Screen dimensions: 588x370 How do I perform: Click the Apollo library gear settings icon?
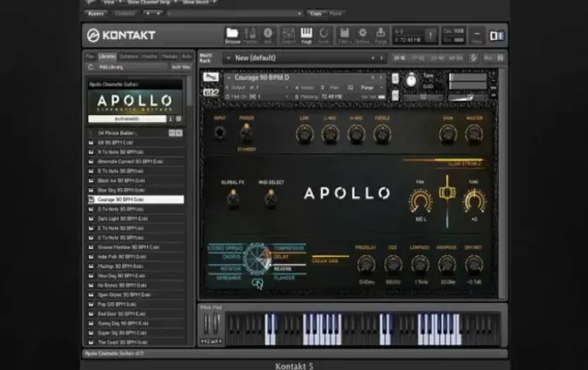point(178,119)
